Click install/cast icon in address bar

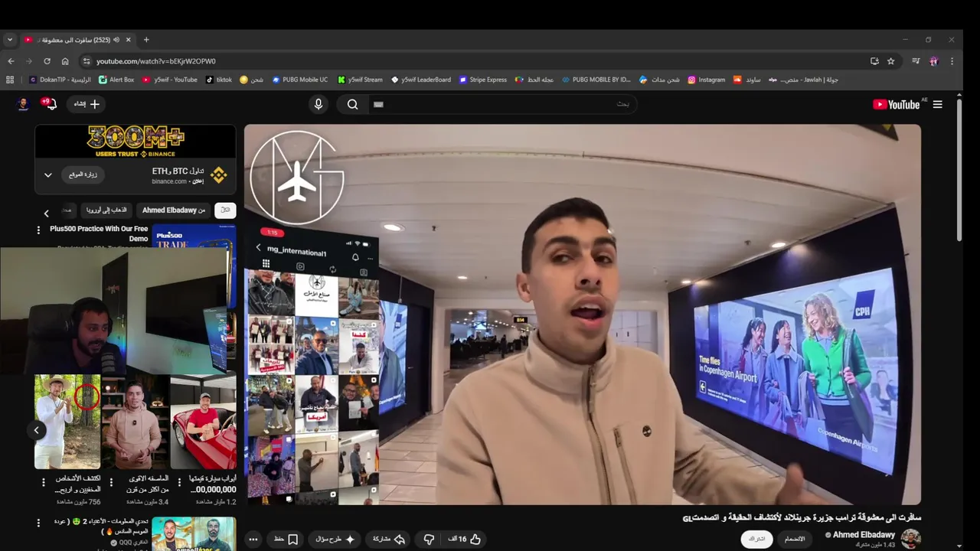[x=874, y=61]
